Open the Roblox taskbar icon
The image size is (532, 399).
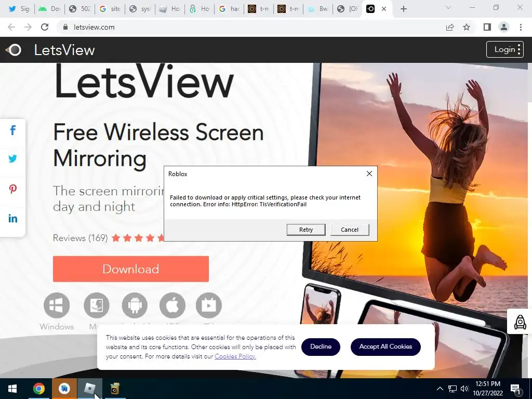[89, 389]
